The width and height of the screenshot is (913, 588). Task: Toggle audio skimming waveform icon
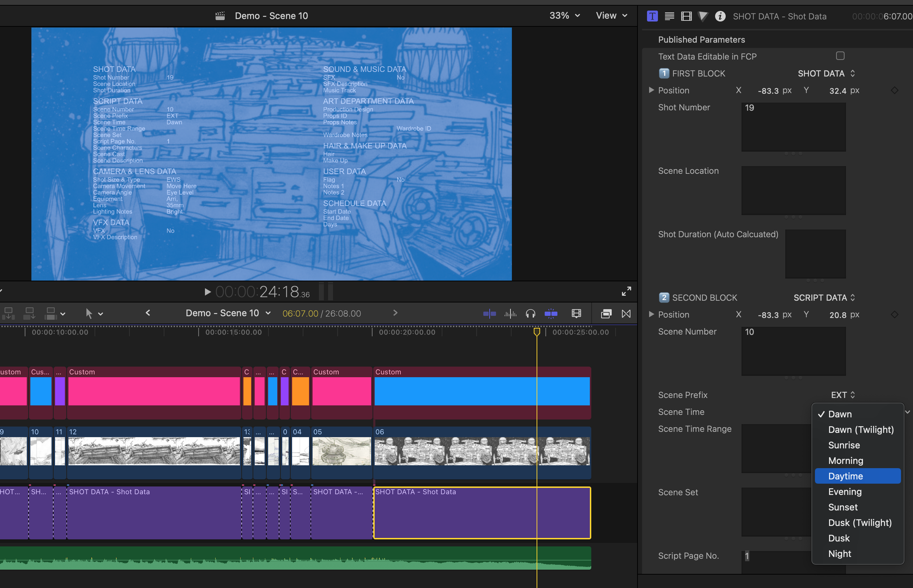coord(510,314)
